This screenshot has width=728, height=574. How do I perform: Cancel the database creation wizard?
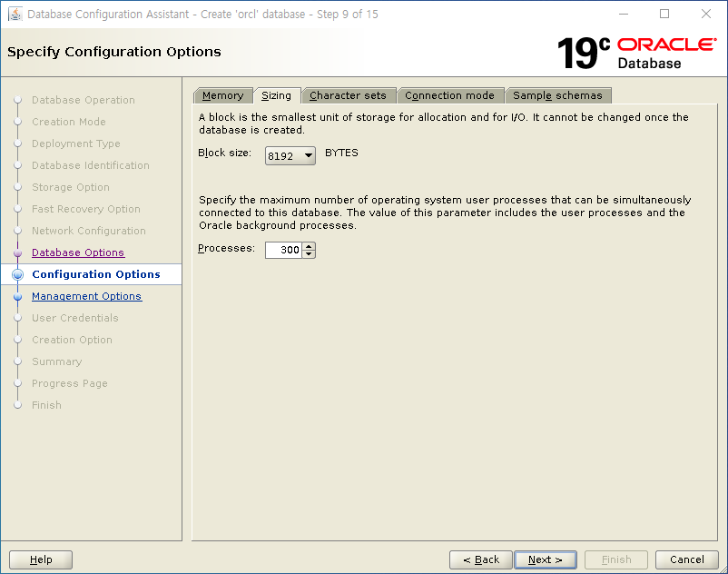[687, 559]
